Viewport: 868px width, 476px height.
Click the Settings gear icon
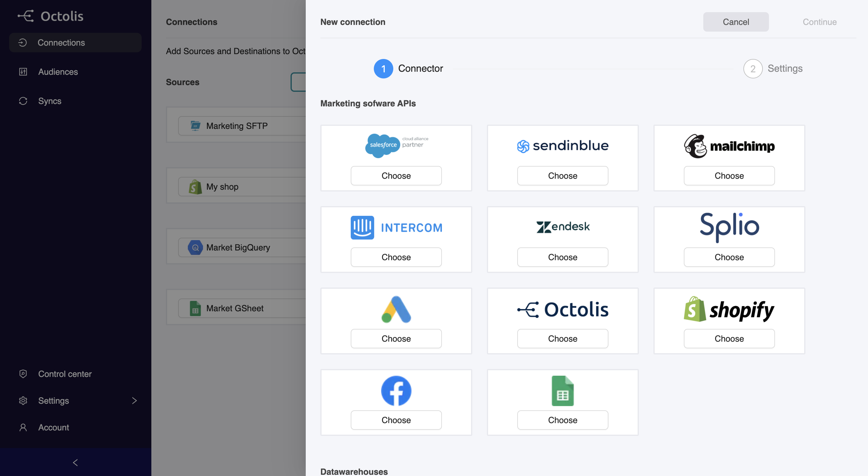[x=23, y=401]
